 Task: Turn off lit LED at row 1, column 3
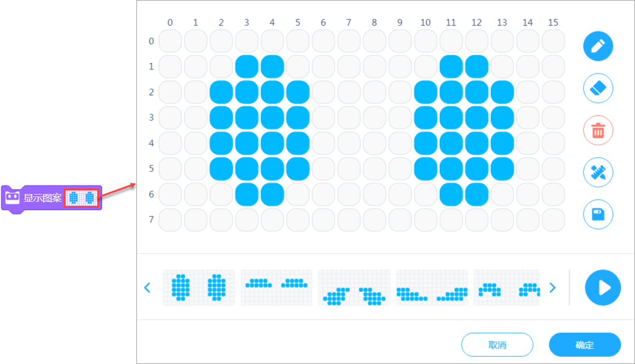click(246, 67)
